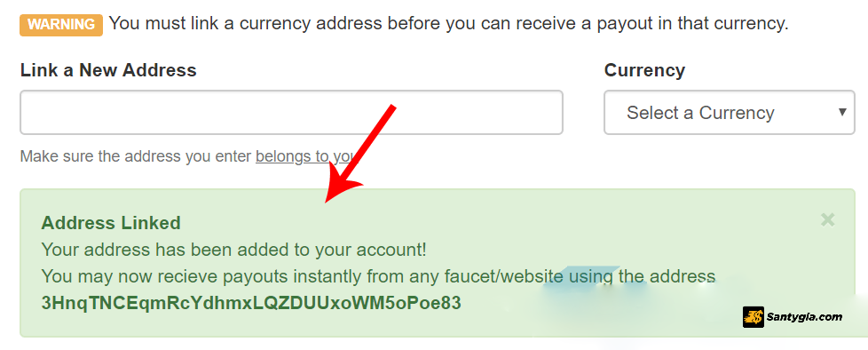This screenshot has height=350, width=868.
Task: Click the 'You may now recieve payouts' line
Action: (379, 275)
